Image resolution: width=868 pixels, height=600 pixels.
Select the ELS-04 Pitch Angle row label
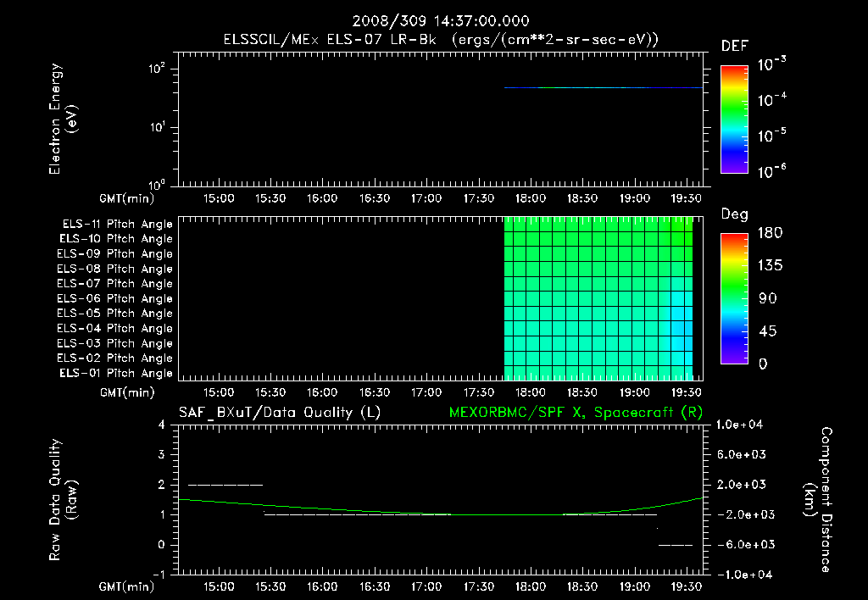[x=114, y=329]
